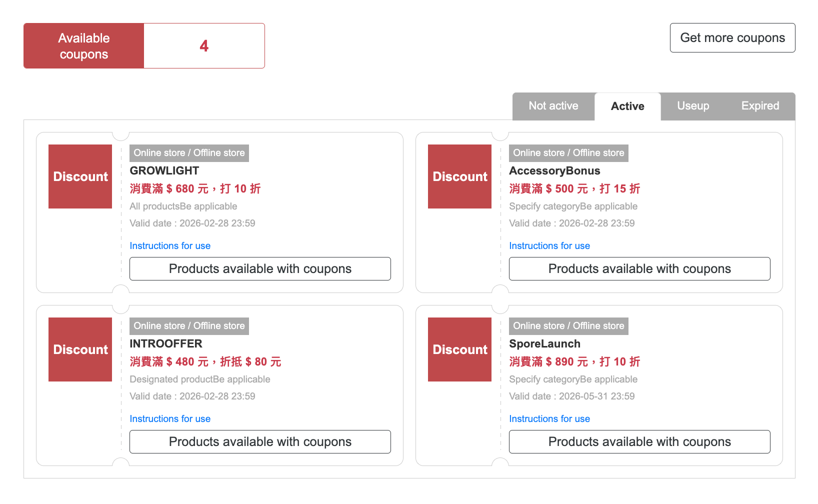View products available with SporeLaunch coupon
818x504 pixels.
pos(639,442)
